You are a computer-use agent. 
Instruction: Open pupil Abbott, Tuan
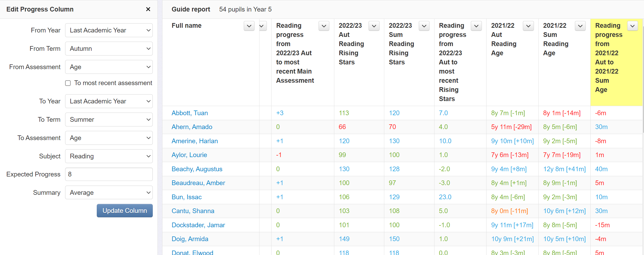pos(190,113)
